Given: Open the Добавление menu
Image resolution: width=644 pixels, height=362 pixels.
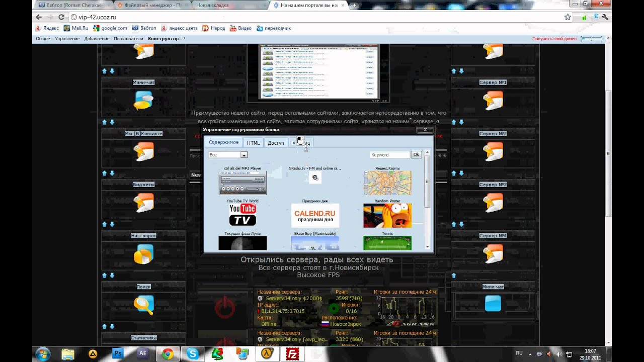Looking at the screenshot, I should pos(97,39).
